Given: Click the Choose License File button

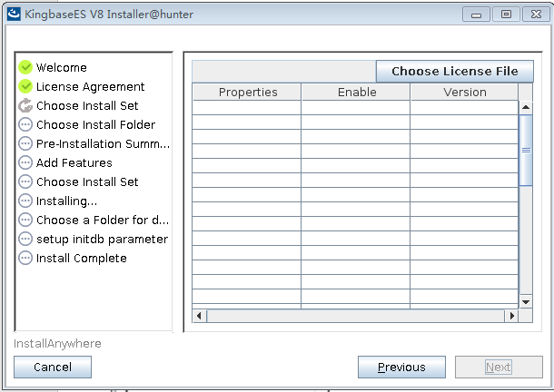Looking at the screenshot, I should (455, 71).
